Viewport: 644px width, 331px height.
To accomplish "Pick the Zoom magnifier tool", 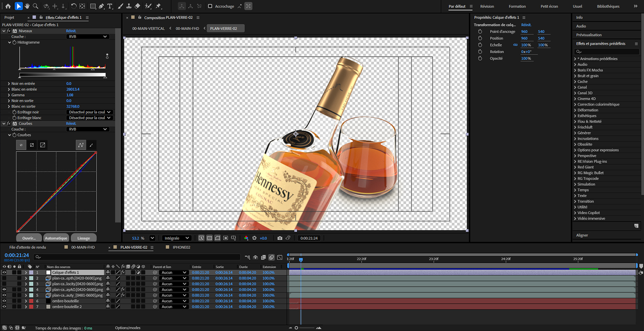I will coord(36,6).
